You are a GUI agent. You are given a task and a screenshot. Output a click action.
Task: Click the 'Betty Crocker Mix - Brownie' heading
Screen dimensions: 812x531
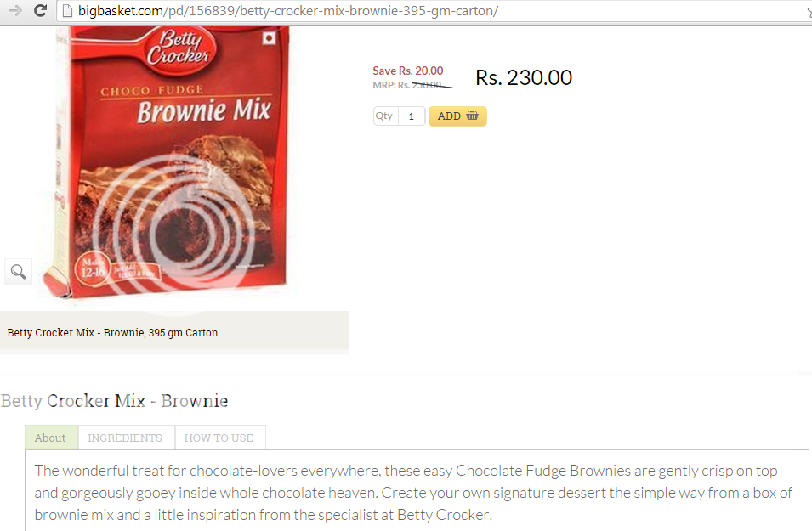pyautogui.click(x=114, y=400)
